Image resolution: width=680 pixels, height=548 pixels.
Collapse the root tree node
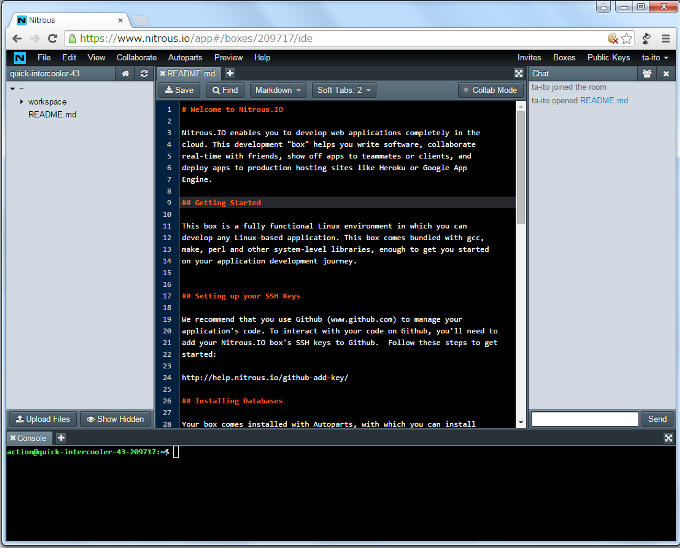click(x=13, y=89)
